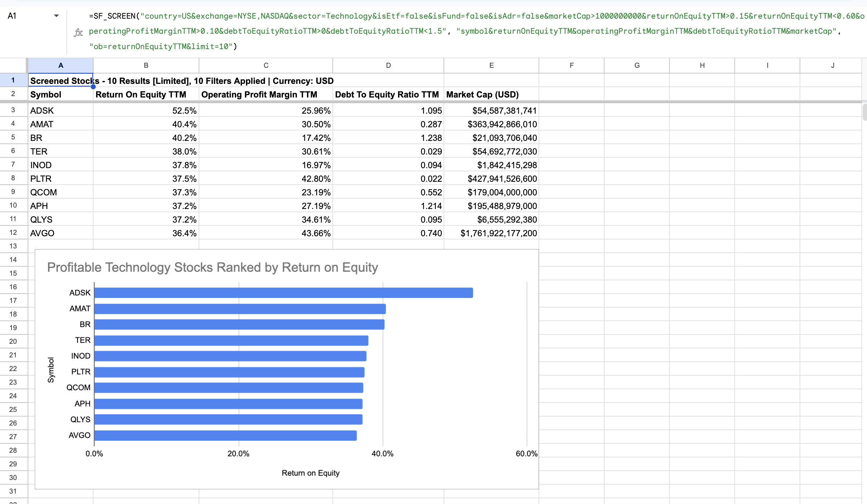Click the Return on Equity axis title
Viewport: 867px width, 504px height.
[x=311, y=473]
